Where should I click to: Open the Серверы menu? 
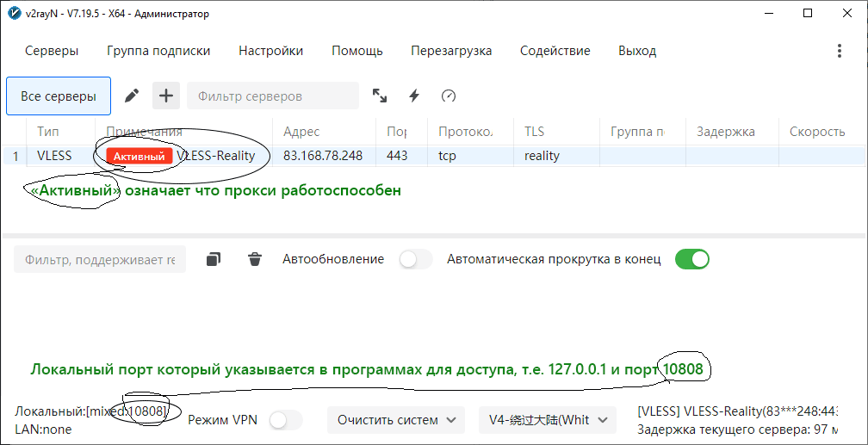[x=52, y=51]
